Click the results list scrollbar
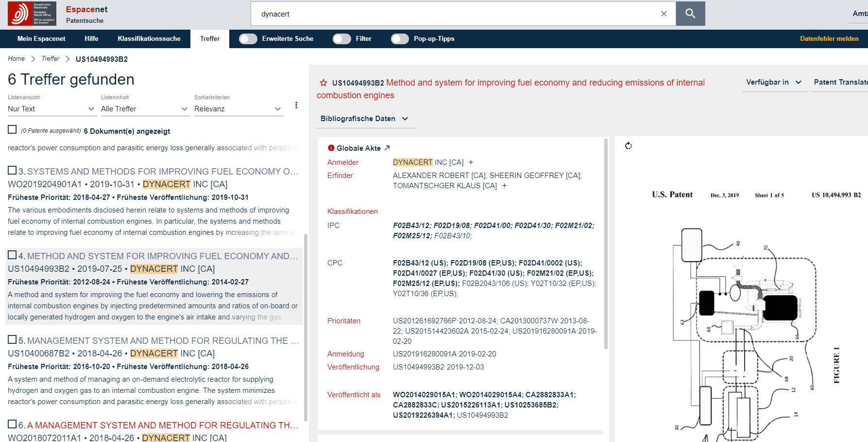Viewport: 868px width, 442px height. click(306, 327)
